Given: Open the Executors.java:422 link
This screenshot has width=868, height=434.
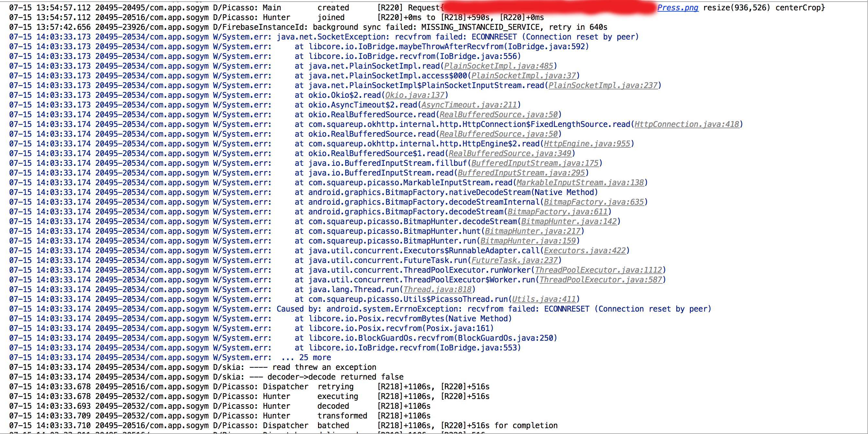Looking at the screenshot, I should click(585, 251).
